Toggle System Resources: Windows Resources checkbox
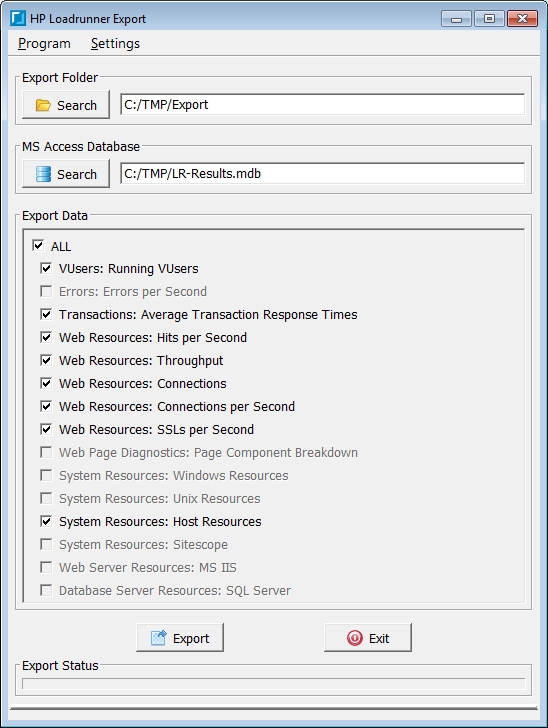Image resolution: width=548 pixels, height=728 pixels. (x=46, y=475)
